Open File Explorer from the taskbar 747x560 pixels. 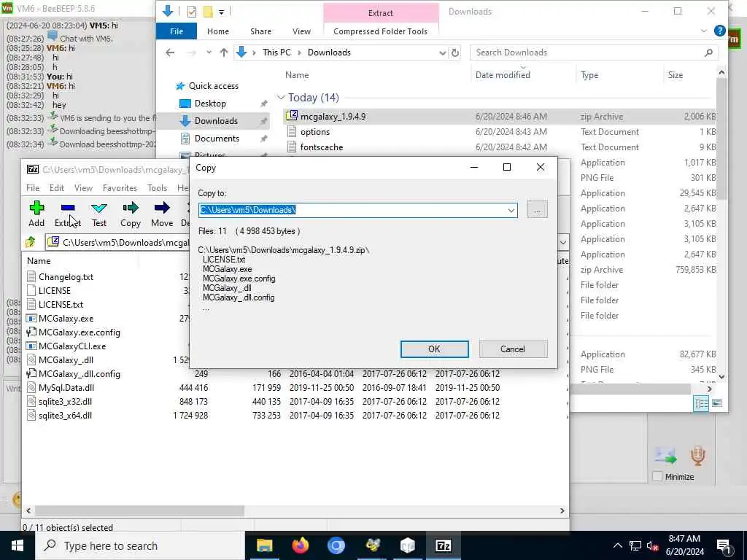click(x=264, y=545)
